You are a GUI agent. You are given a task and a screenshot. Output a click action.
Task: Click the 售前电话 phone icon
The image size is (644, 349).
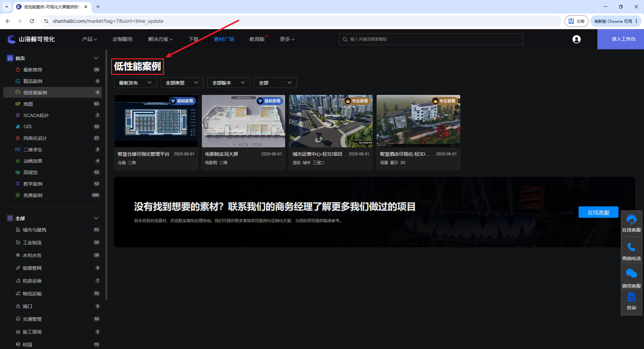click(631, 247)
